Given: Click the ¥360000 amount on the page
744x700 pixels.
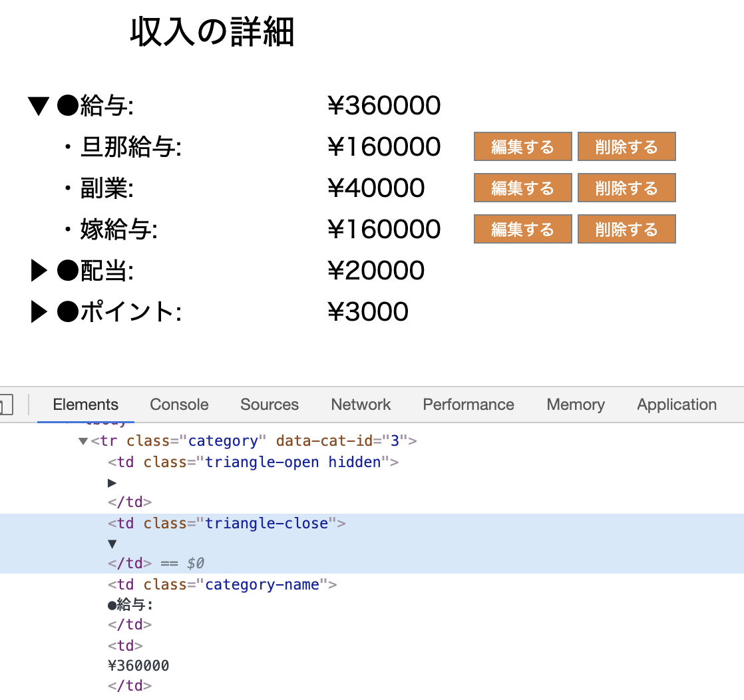Looking at the screenshot, I should pyautogui.click(x=384, y=105).
